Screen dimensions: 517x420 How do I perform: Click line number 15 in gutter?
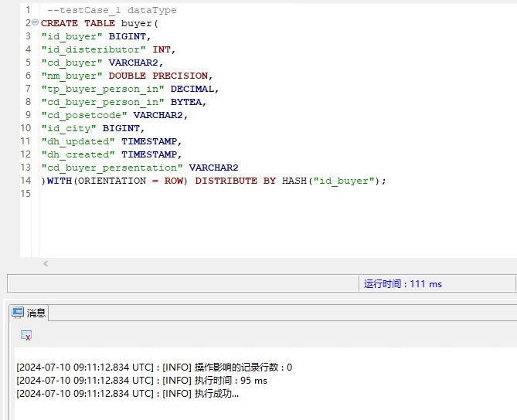(x=26, y=194)
